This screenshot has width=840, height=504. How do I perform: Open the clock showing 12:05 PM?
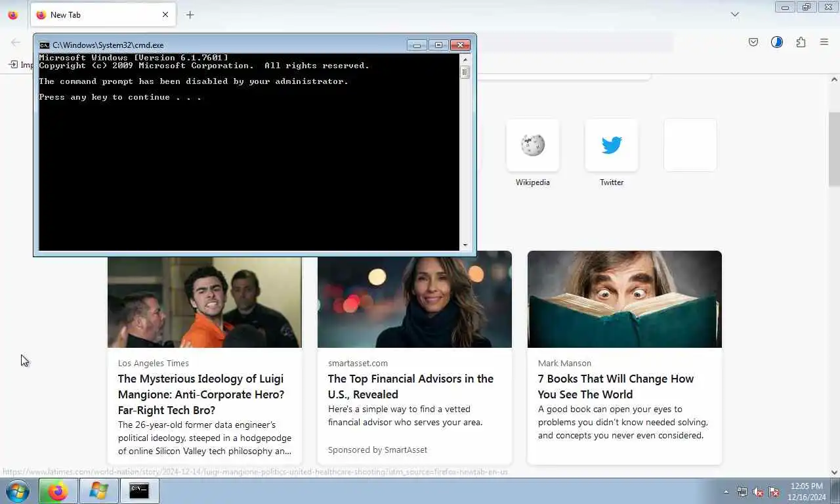(x=807, y=492)
